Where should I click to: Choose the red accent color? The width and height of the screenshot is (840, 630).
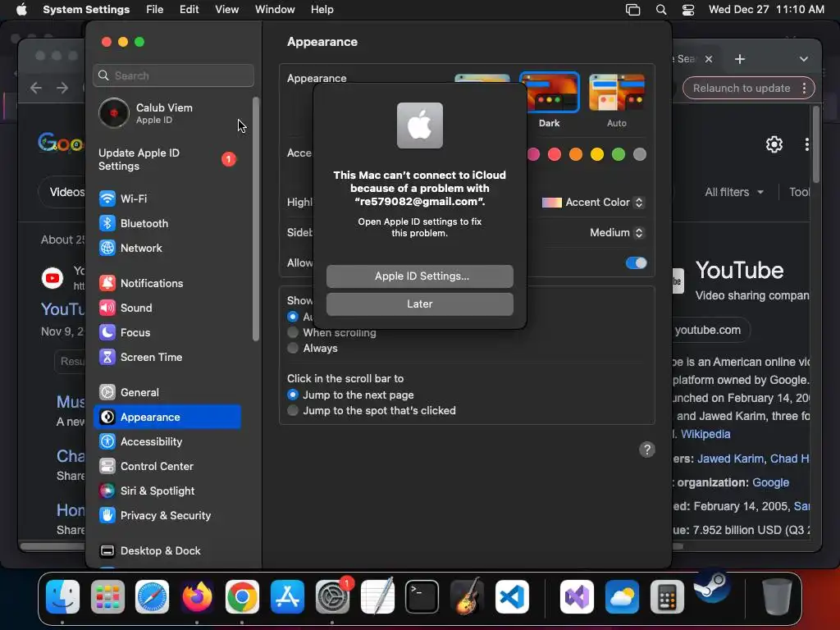[555, 155]
